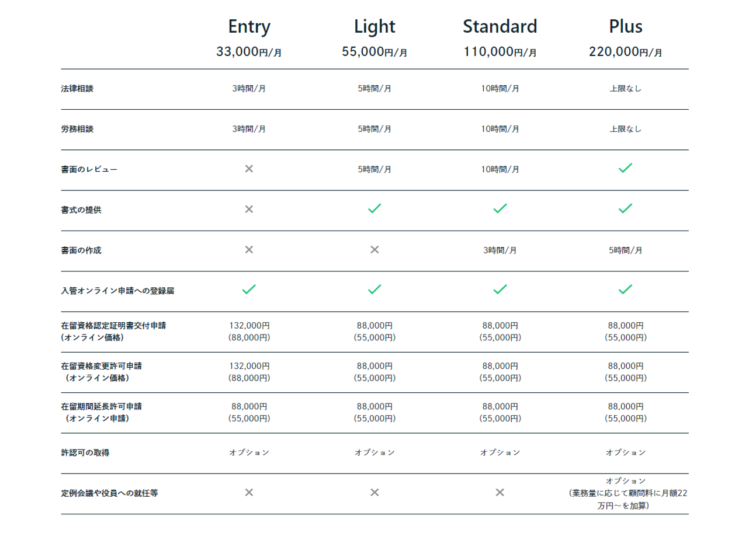
Task: Click Entry price 33,000円/月
Action: click(249, 52)
